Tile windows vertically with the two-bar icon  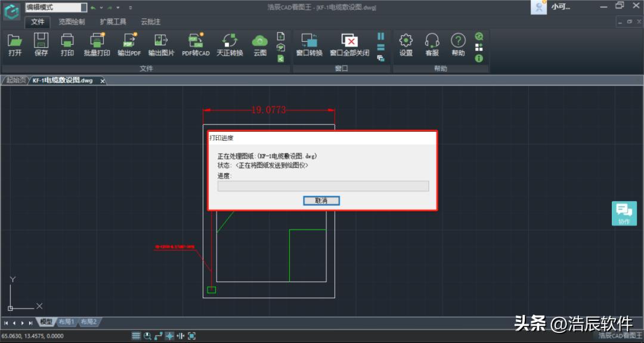pyautogui.click(x=380, y=36)
